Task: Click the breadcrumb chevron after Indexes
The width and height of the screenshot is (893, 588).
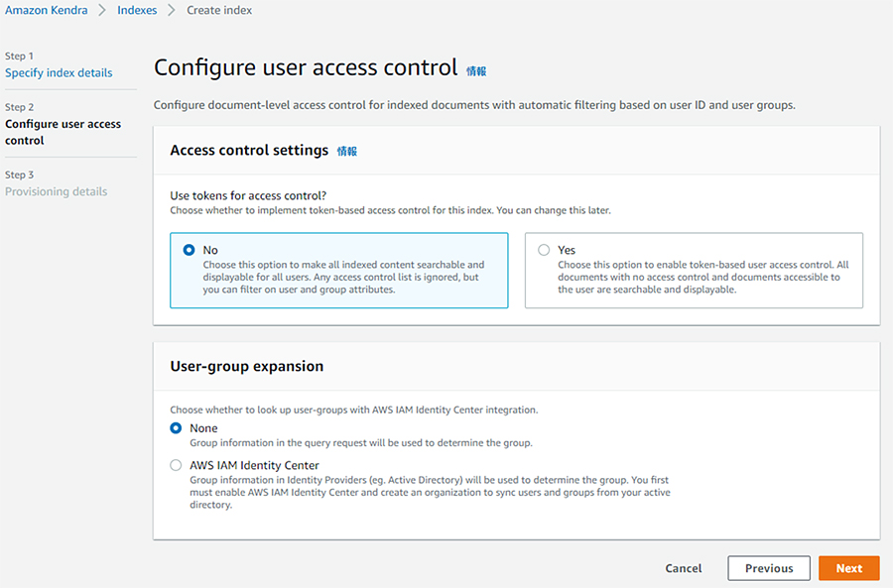Action: 172,10
